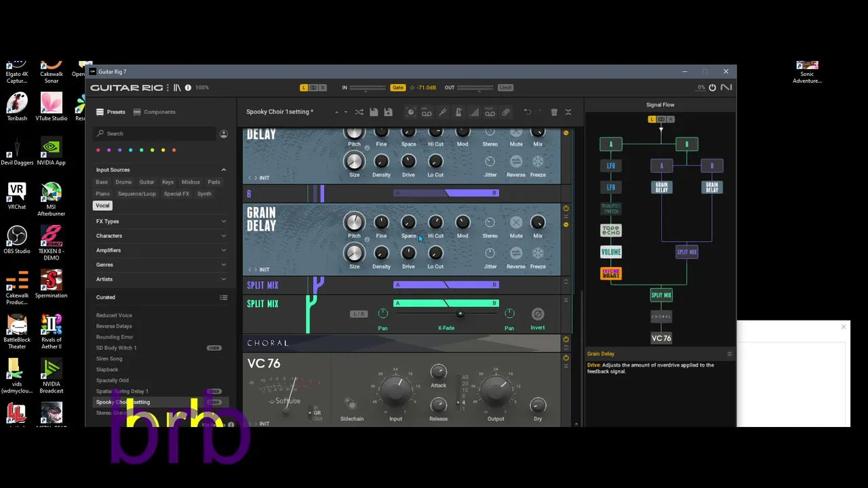Clear the rack with trash icon

[554, 112]
